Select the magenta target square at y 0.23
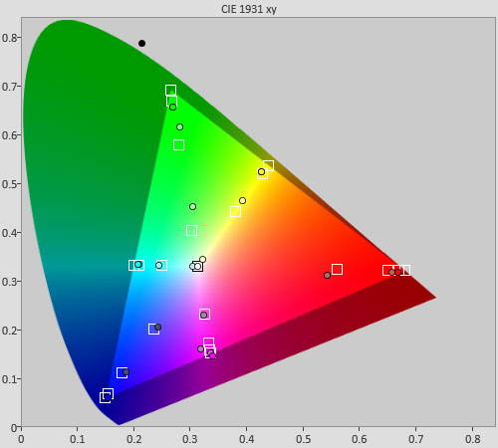The height and width of the screenshot is (448, 498). tap(204, 314)
